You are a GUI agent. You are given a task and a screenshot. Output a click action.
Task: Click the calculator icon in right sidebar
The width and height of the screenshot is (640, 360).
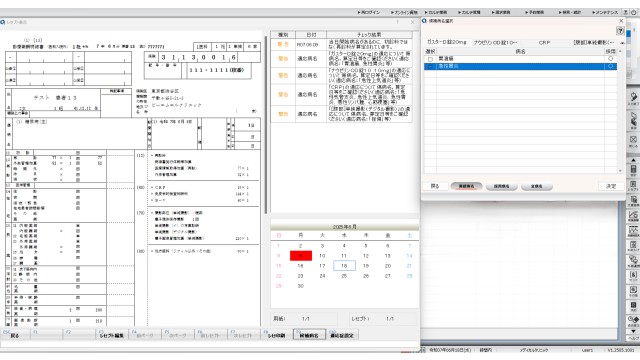633,171
